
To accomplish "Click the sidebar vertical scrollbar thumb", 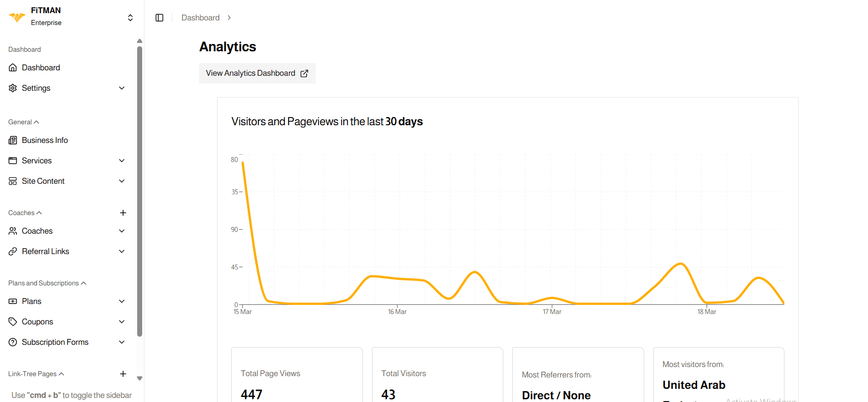I will pyautogui.click(x=139, y=191).
